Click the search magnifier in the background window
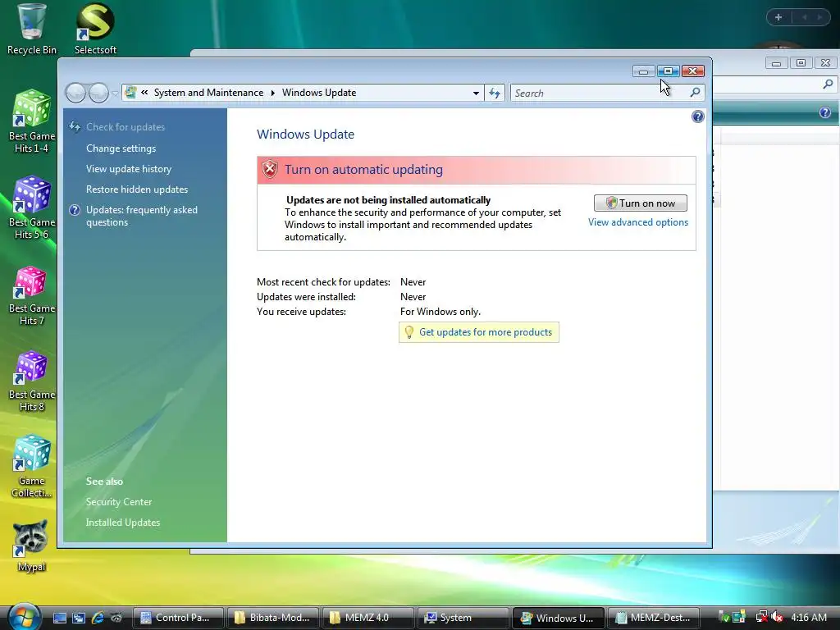This screenshot has width=840, height=630. tap(828, 84)
